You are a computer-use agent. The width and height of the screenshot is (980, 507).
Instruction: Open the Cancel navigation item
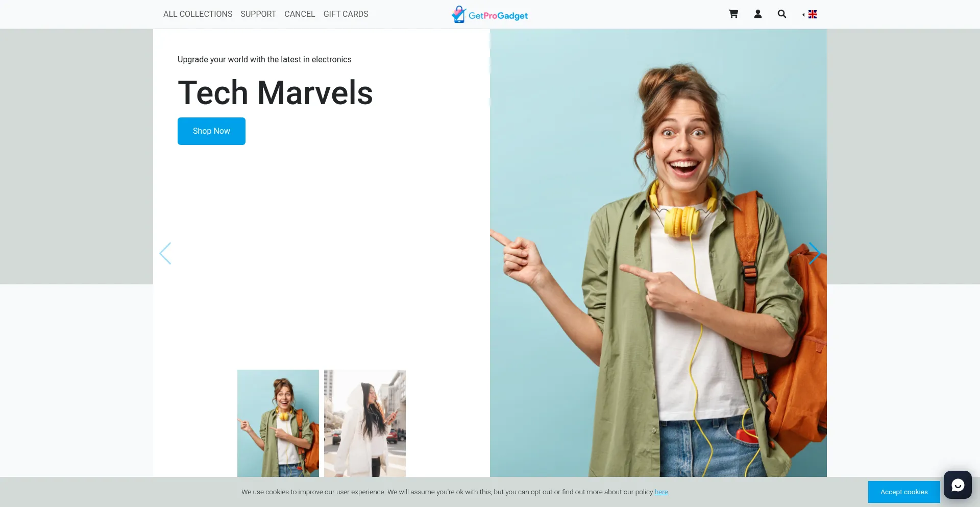(x=300, y=14)
